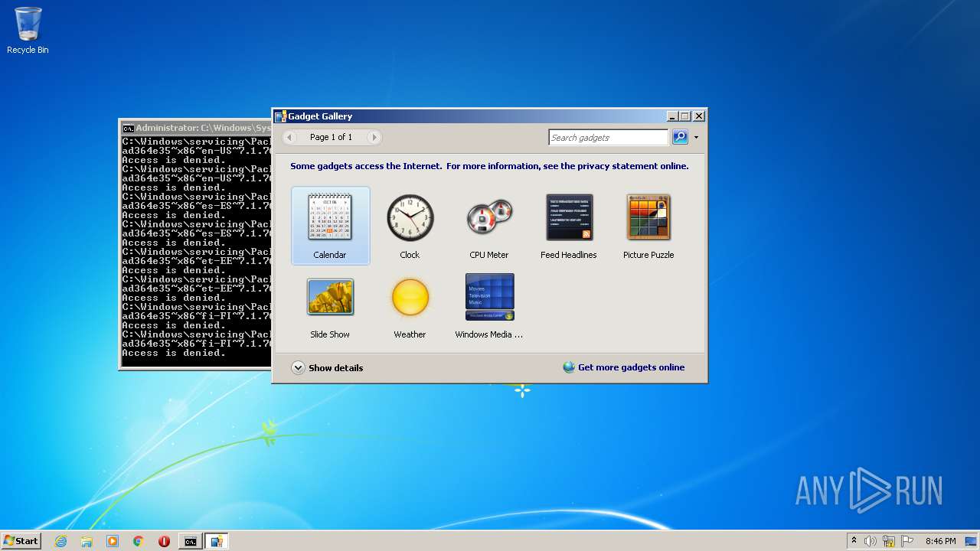Click the privacy statement information text
Viewport: 980px width, 551px height.
[x=489, y=166]
